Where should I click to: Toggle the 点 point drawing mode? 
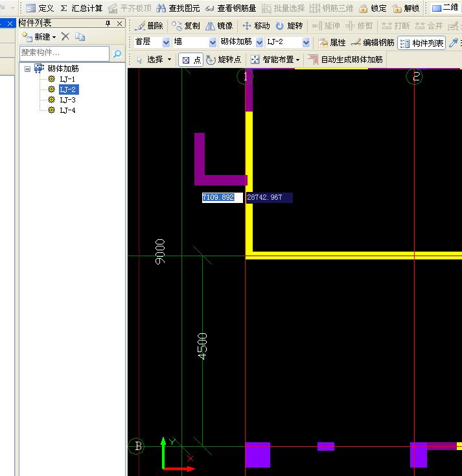pyautogui.click(x=191, y=60)
